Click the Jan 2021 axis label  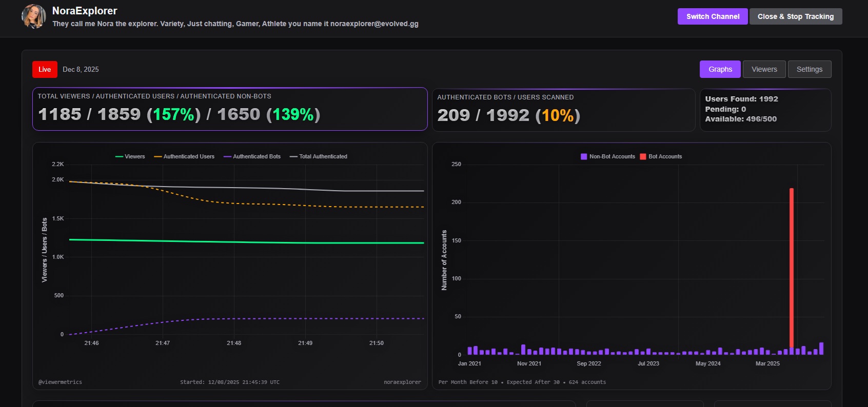(x=469, y=363)
